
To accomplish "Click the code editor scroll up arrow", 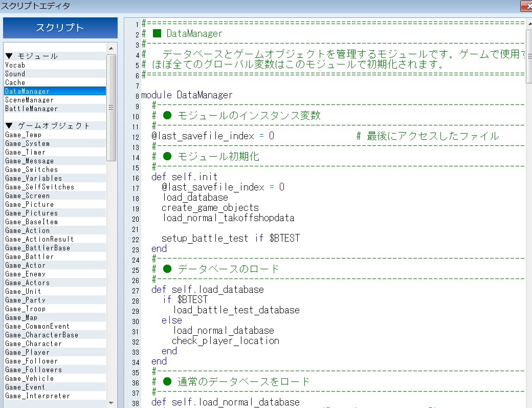I will [529, 24].
